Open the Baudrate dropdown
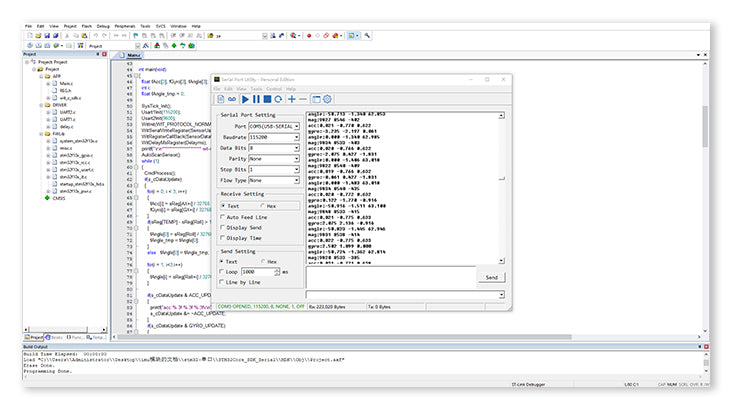The height and width of the screenshot is (400, 732). coord(296,135)
